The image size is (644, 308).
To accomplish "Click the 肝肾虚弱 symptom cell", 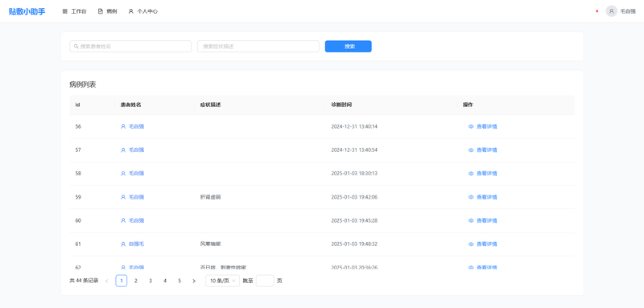I will (x=211, y=197).
